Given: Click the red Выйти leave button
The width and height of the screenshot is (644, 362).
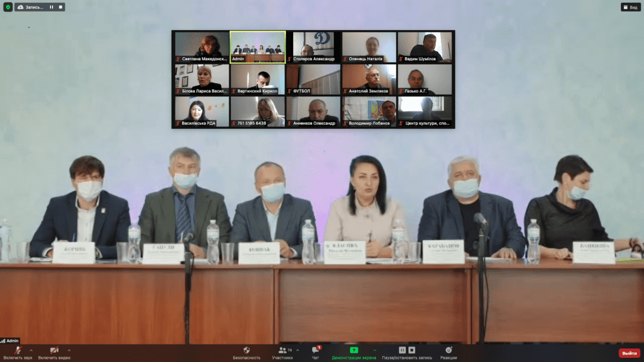Looking at the screenshot, I should coord(629,353).
